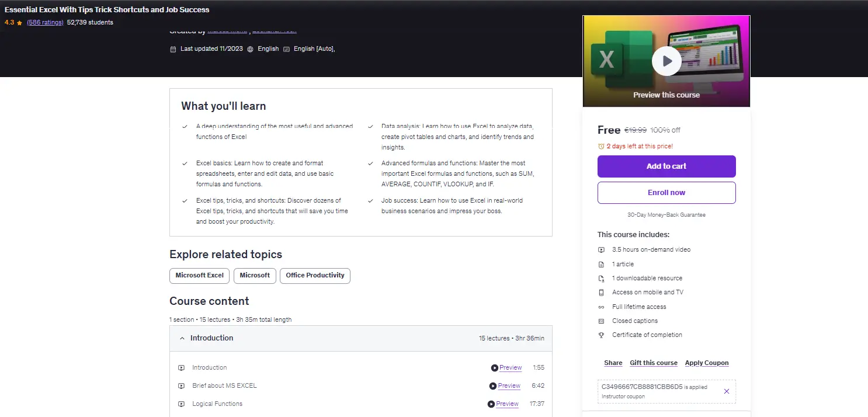Click the 'Course content' heading

(x=209, y=301)
